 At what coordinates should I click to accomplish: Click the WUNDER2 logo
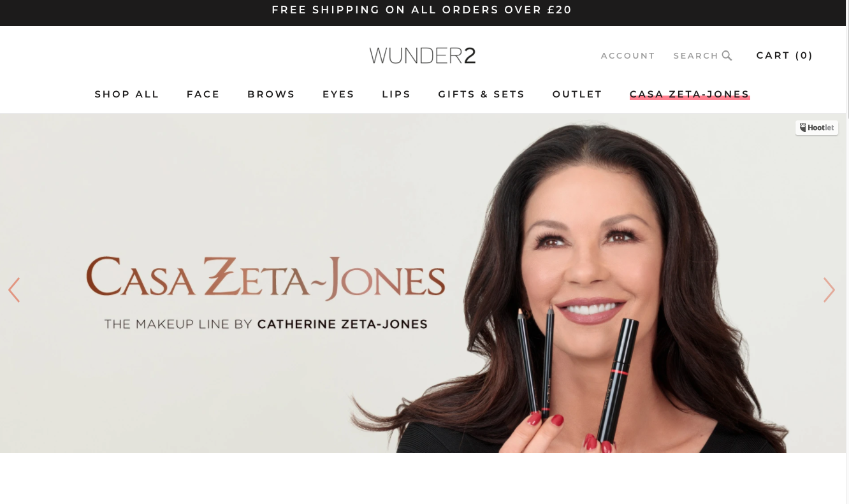(423, 55)
